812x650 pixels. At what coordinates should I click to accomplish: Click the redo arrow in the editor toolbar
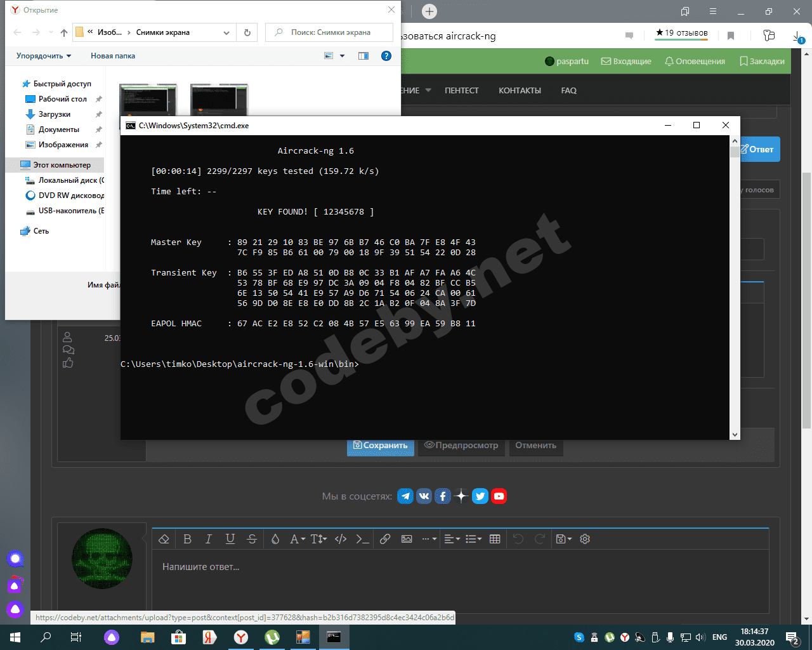click(540, 539)
